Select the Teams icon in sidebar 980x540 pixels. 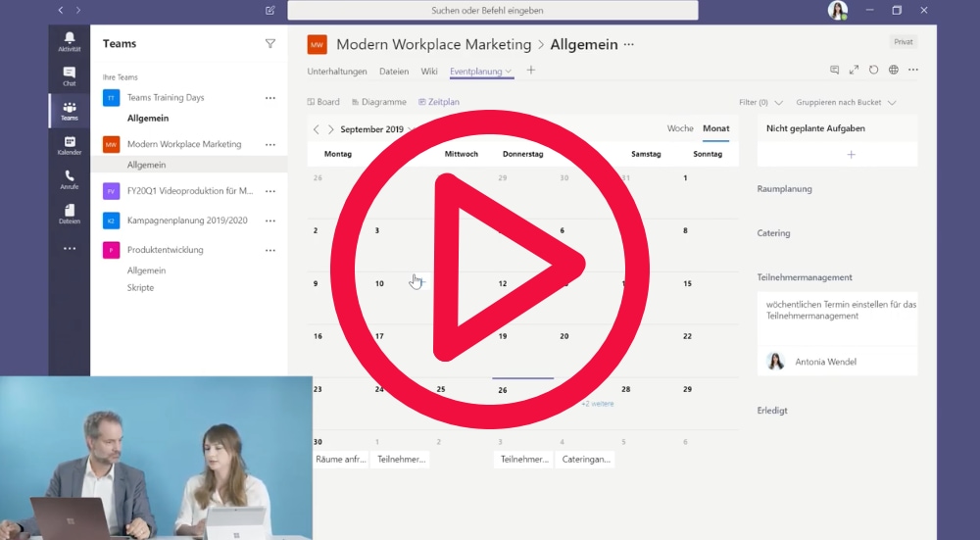point(70,111)
